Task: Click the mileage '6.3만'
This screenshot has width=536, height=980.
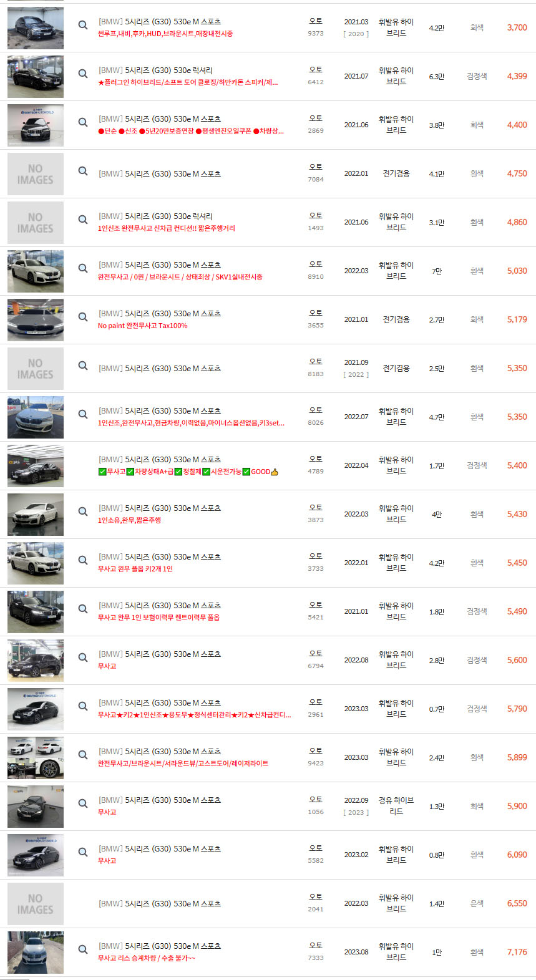Action: tap(437, 77)
